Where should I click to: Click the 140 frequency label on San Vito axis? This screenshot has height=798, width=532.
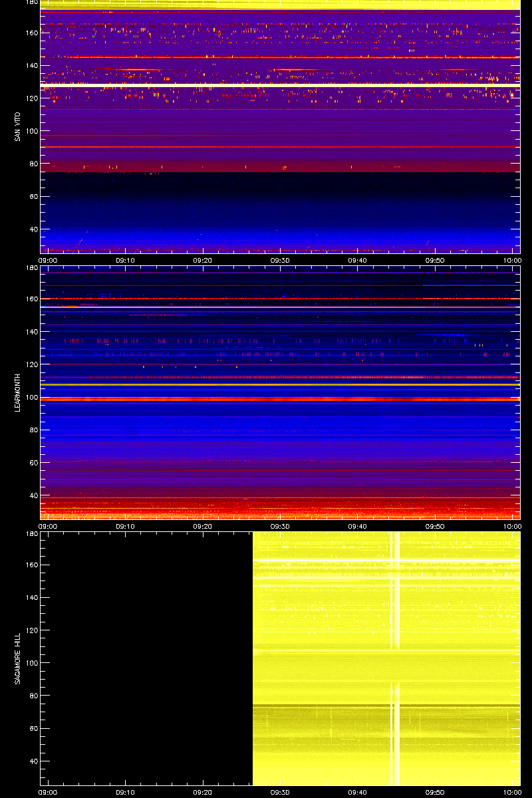(x=31, y=65)
